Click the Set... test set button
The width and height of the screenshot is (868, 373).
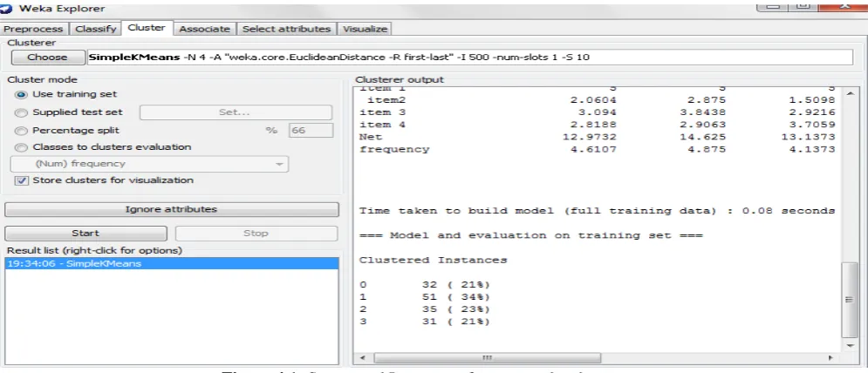coord(236,112)
